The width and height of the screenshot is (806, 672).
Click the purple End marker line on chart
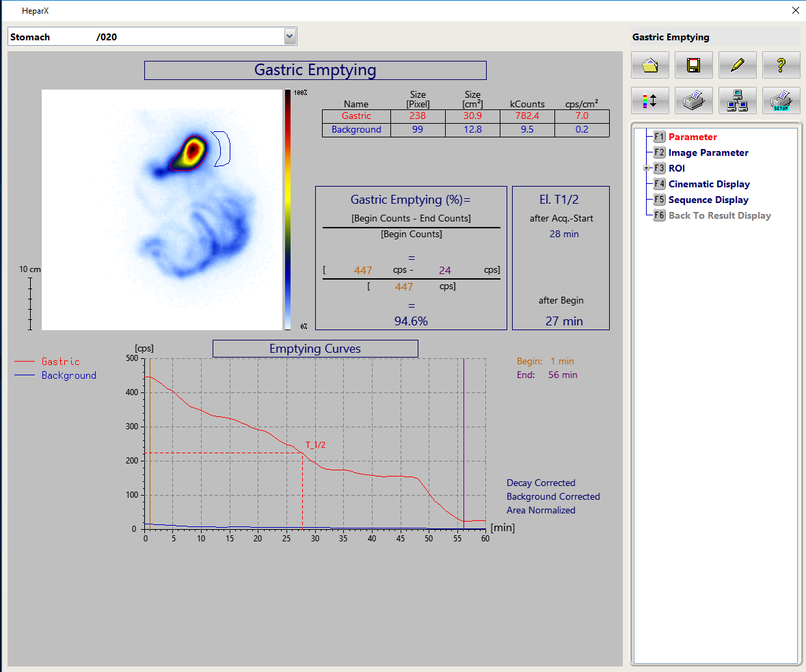464,444
